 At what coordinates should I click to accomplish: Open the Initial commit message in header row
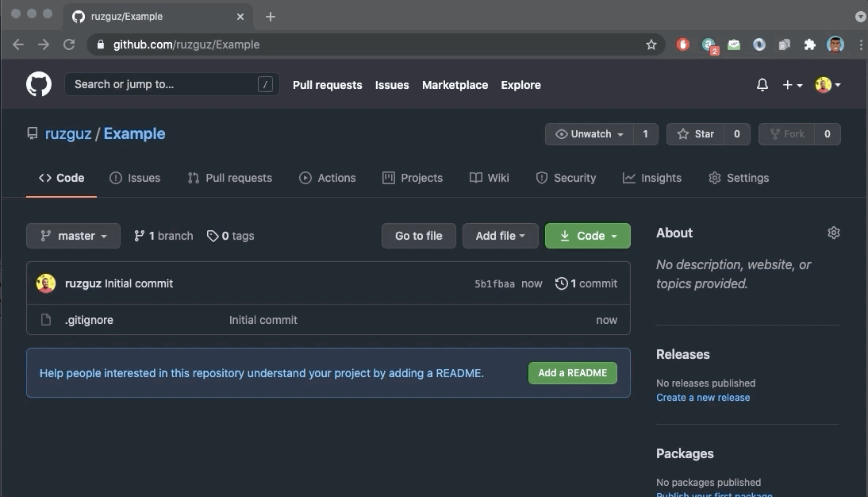pos(139,283)
